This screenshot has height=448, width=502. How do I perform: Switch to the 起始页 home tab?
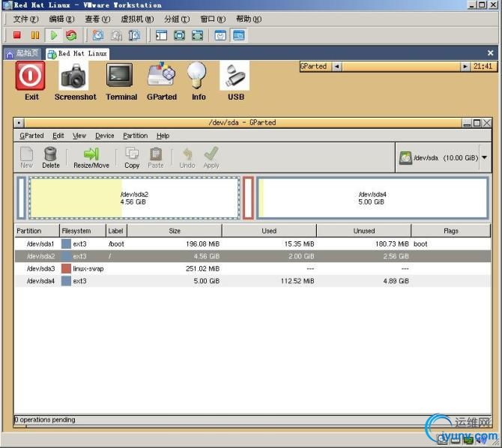coord(23,53)
